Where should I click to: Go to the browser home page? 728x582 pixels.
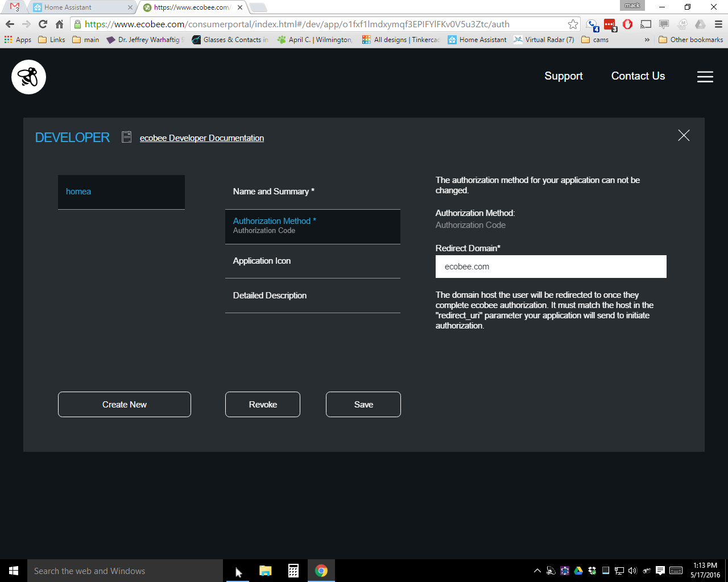click(59, 24)
